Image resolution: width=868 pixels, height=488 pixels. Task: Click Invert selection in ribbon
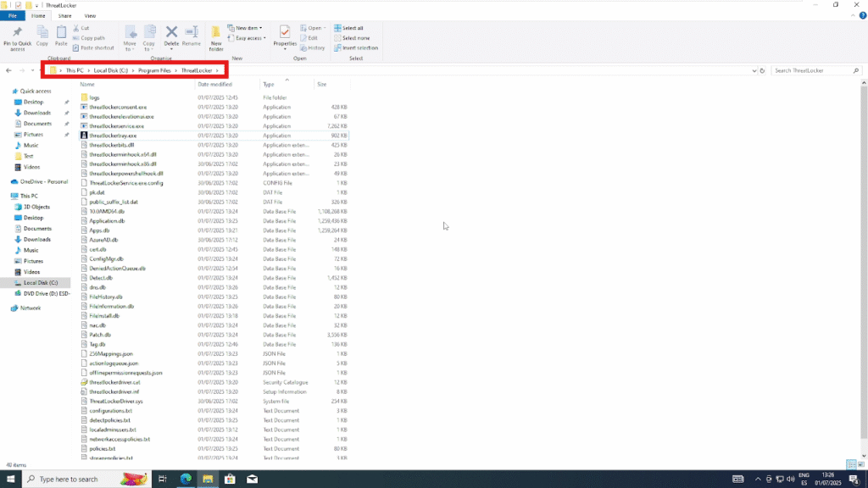coord(356,47)
